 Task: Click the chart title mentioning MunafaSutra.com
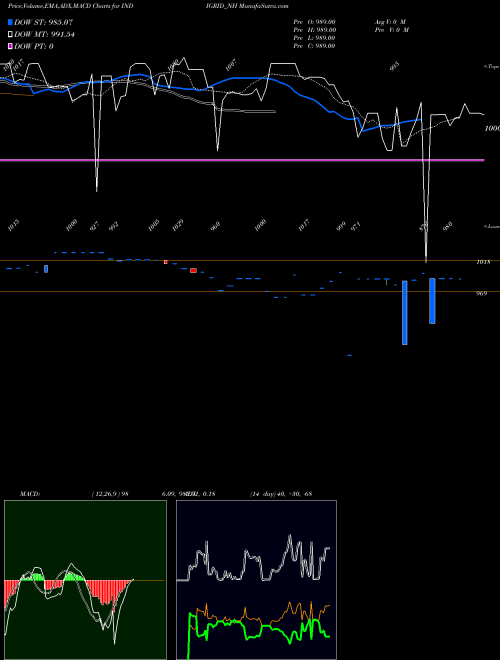(148, 6)
